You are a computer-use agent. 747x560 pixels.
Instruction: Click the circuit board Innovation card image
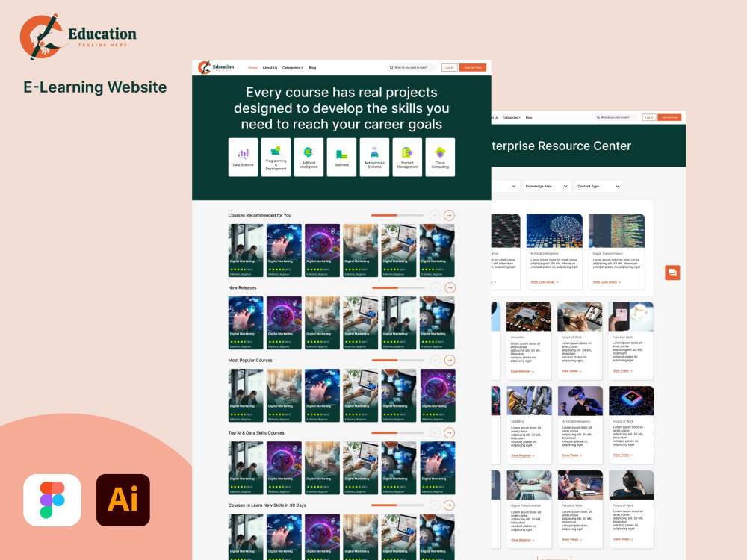528,316
